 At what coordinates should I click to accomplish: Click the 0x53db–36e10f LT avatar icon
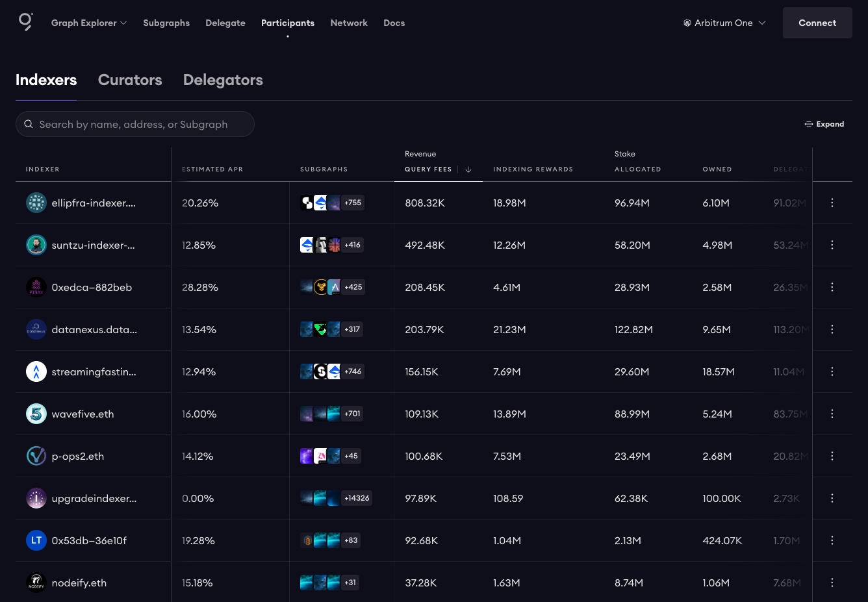[x=36, y=540]
